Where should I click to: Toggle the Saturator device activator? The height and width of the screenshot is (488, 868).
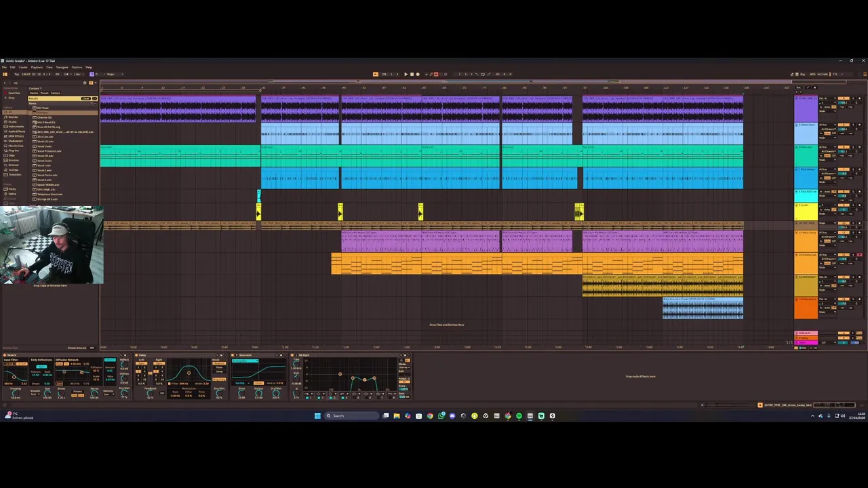click(x=233, y=355)
